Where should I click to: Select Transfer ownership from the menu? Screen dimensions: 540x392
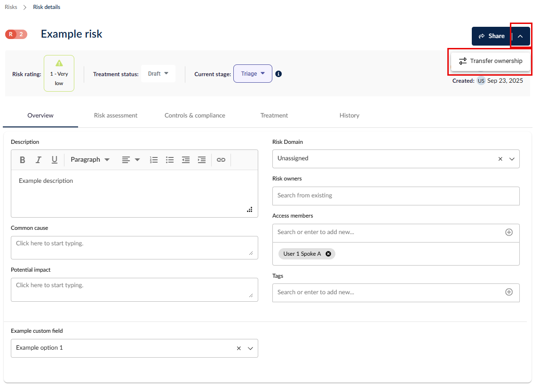click(491, 61)
